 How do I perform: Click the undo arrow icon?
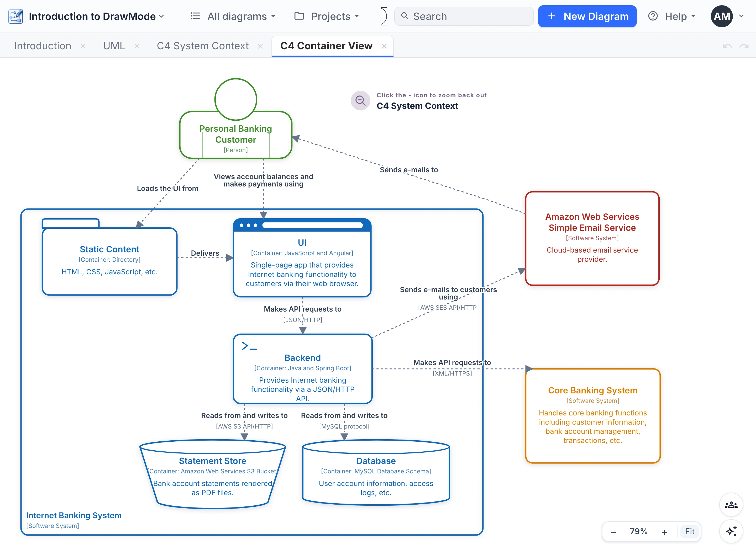[727, 46]
